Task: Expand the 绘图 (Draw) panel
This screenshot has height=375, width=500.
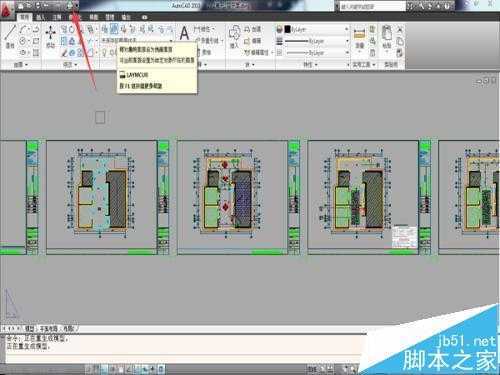Action: 20,64
